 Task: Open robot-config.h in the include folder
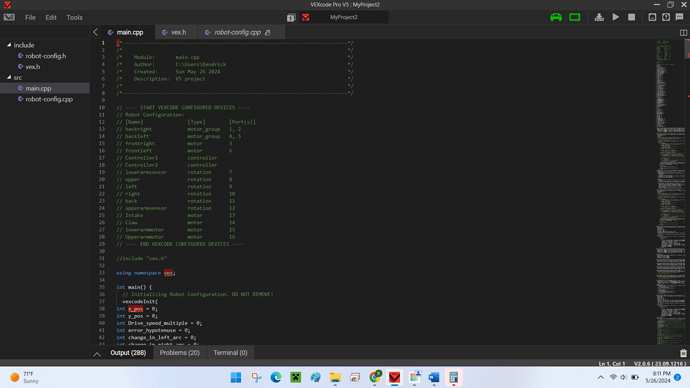coord(45,56)
